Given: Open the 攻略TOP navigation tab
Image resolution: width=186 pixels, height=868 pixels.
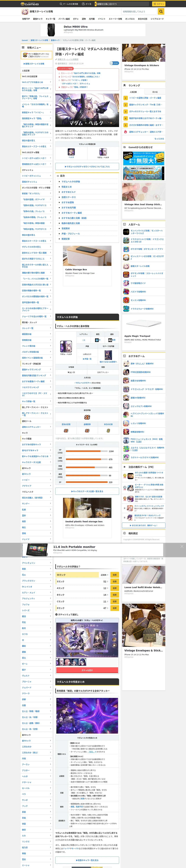Looking at the screenshot, I should pyautogui.click(x=26, y=19).
